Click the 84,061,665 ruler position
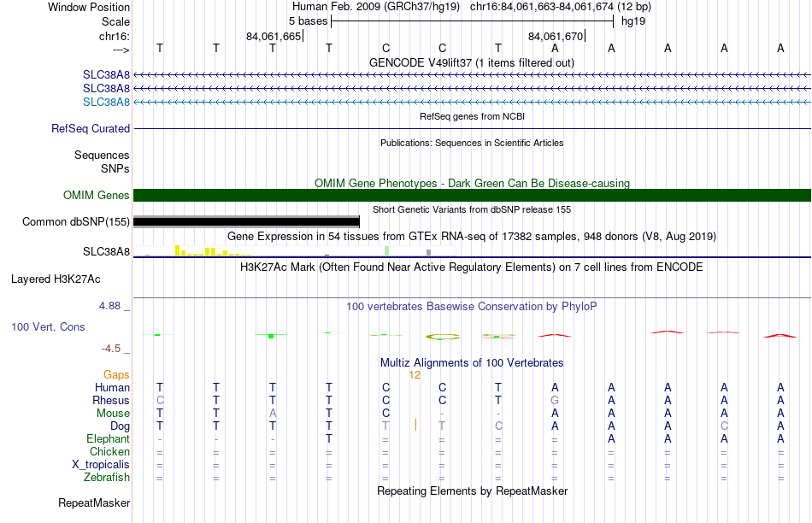 [274, 36]
